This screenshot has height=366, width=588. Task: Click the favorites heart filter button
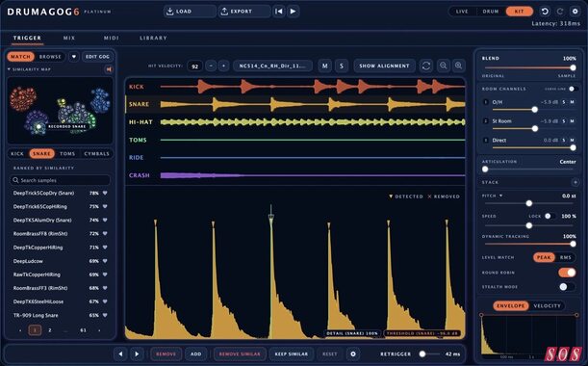click(x=74, y=57)
